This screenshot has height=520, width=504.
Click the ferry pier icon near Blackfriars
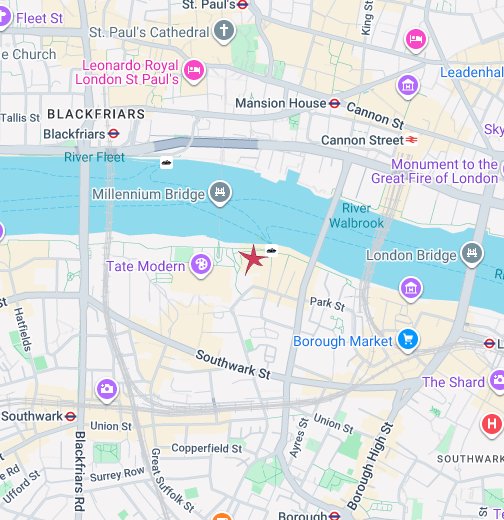166,163
